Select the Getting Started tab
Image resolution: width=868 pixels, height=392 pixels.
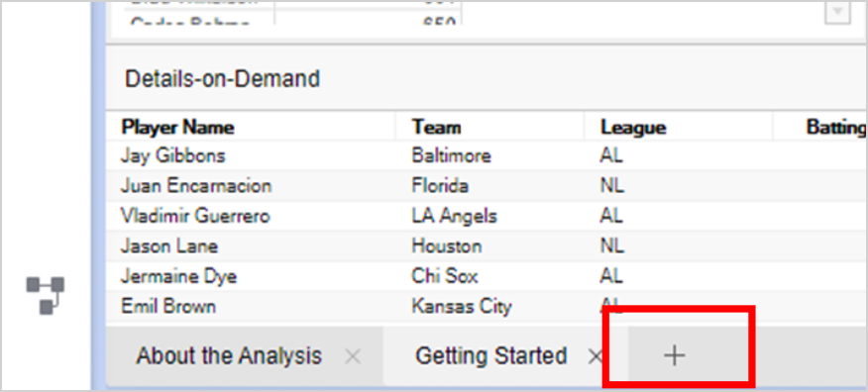pyautogui.click(x=491, y=355)
